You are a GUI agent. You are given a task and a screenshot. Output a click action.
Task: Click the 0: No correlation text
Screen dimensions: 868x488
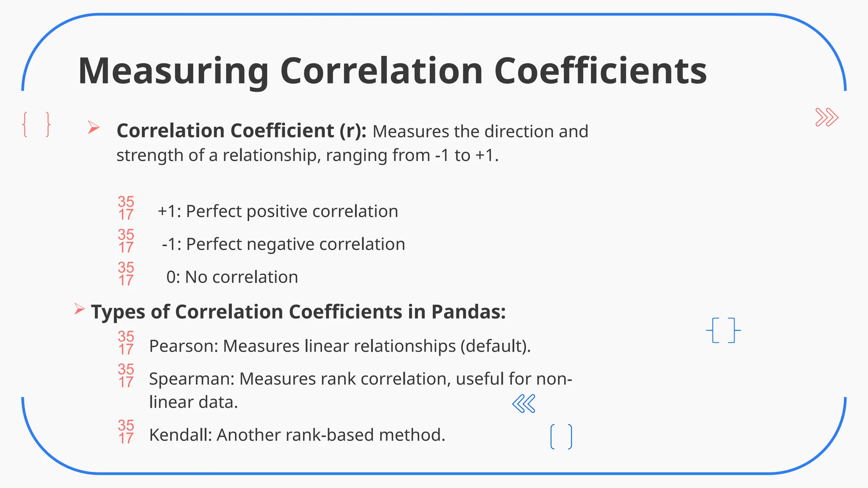232,277
